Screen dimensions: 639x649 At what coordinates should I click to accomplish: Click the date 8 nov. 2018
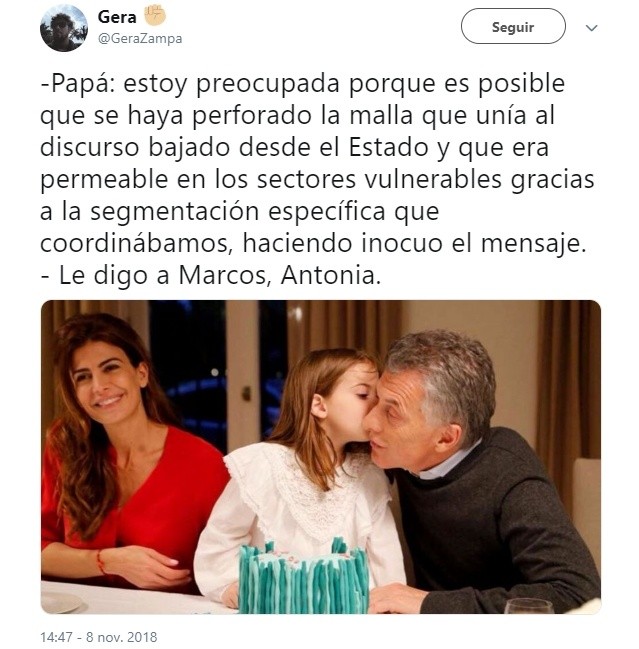pos(121,637)
